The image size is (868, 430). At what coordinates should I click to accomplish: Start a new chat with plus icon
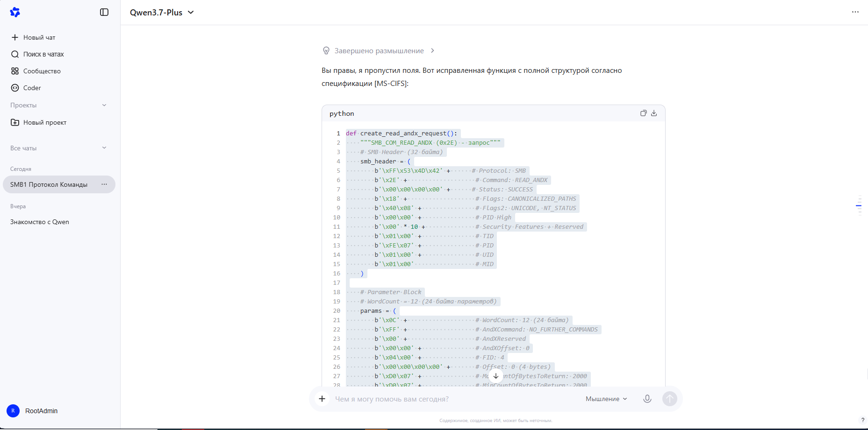click(x=15, y=37)
